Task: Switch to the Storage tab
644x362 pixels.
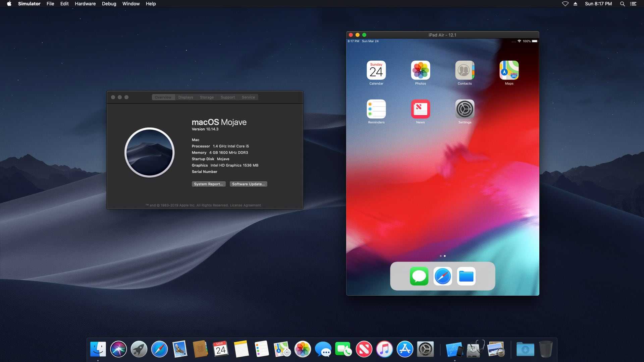Action: (x=207, y=97)
